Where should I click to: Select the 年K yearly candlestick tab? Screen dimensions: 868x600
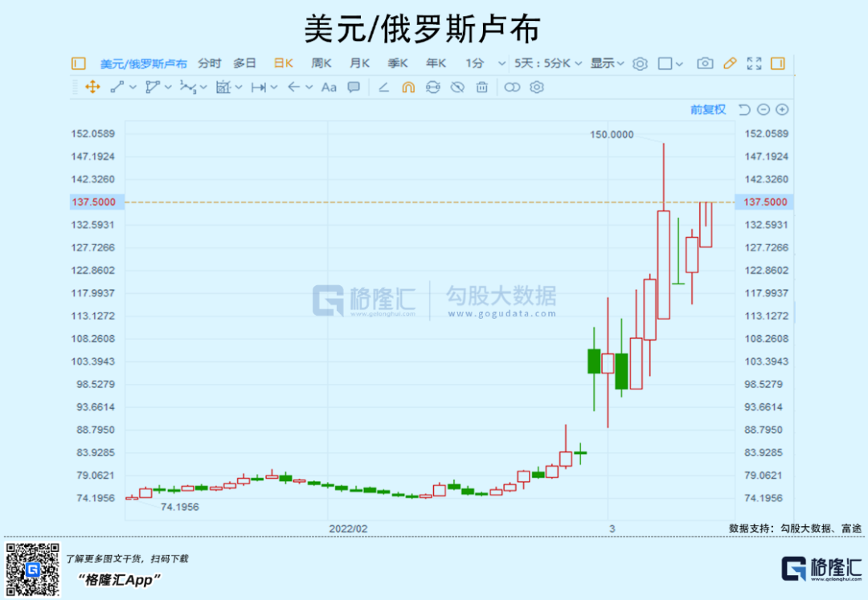click(436, 63)
